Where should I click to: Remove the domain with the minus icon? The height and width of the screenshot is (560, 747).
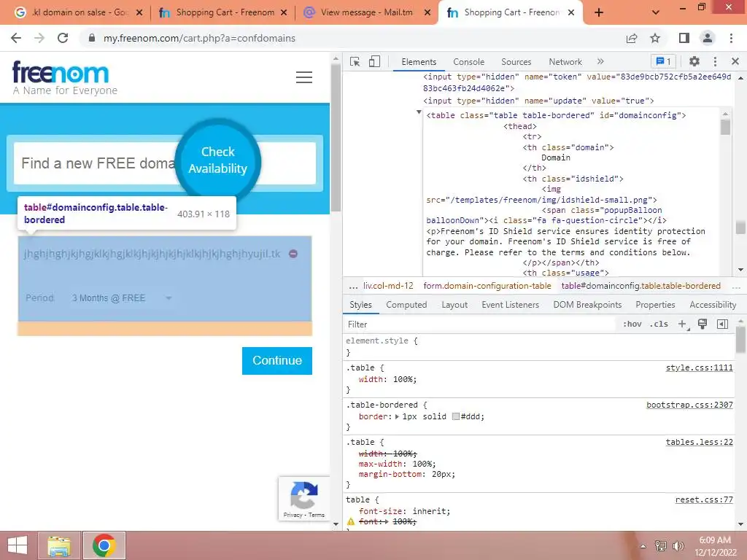[x=293, y=254]
